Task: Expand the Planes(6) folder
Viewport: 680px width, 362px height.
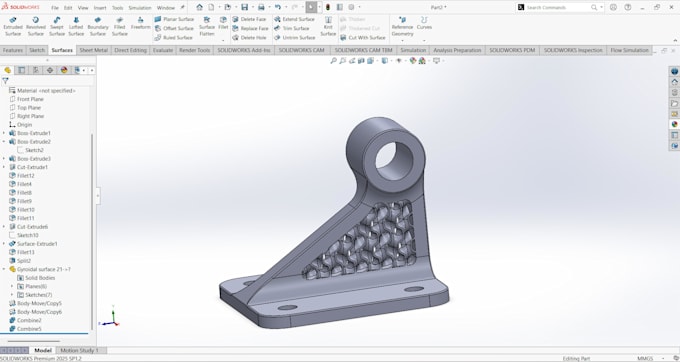Action: point(12,286)
